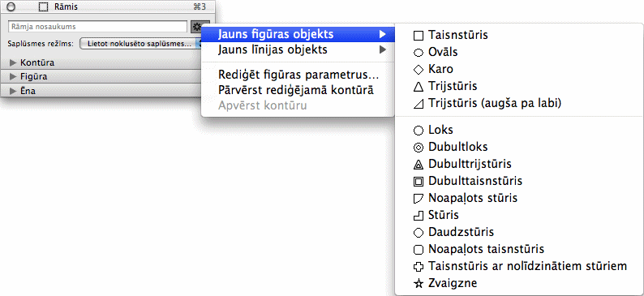Select the Taisnstūris rectangle shape icon
This screenshot has height=296, width=644.
(x=418, y=36)
